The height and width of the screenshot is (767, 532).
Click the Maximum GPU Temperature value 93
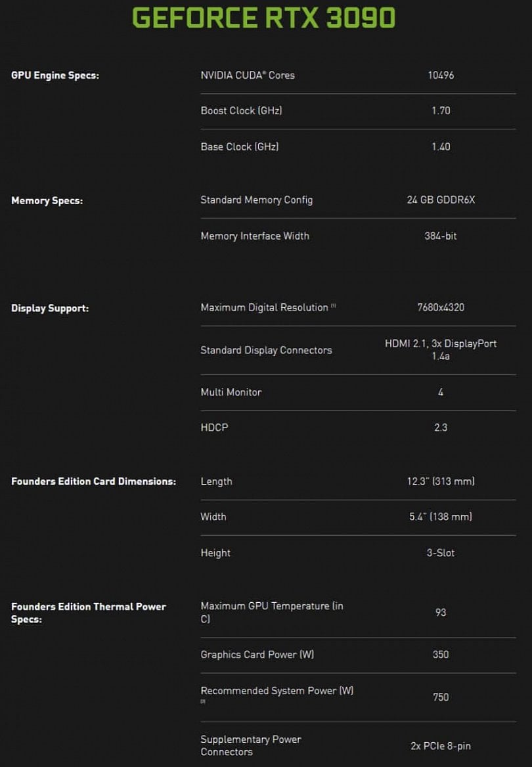[440, 612]
